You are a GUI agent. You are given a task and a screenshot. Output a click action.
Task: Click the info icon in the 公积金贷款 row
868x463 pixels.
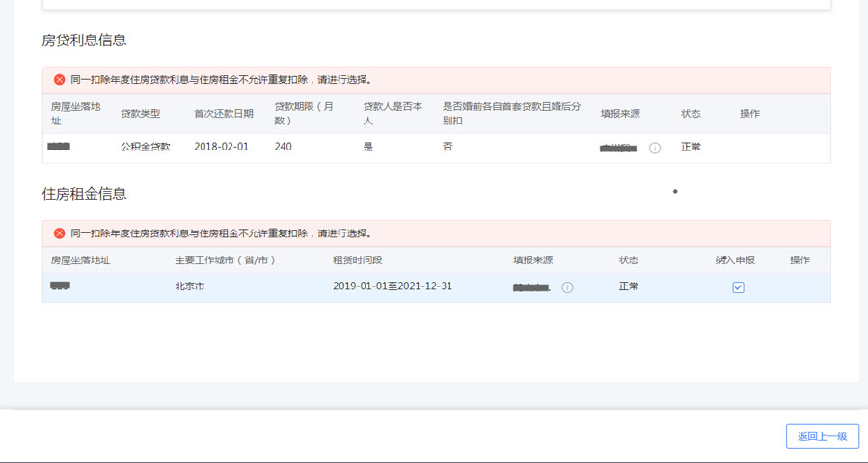[655, 148]
